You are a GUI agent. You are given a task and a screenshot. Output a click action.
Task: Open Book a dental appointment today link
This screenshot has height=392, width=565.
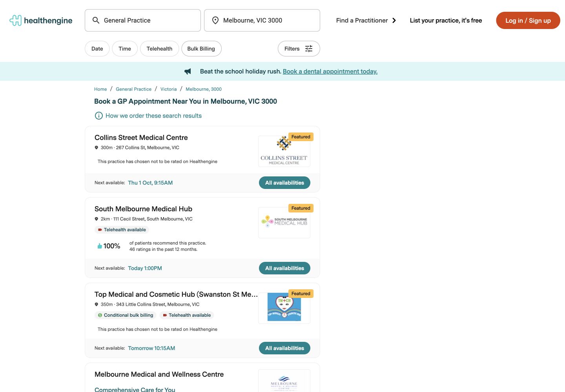point(330,71)
